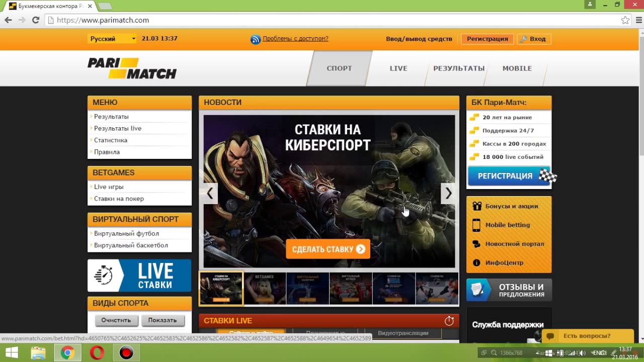Open Windows Start menu
The width and height of the screenshot is (644, 362).
pos(12,353)
